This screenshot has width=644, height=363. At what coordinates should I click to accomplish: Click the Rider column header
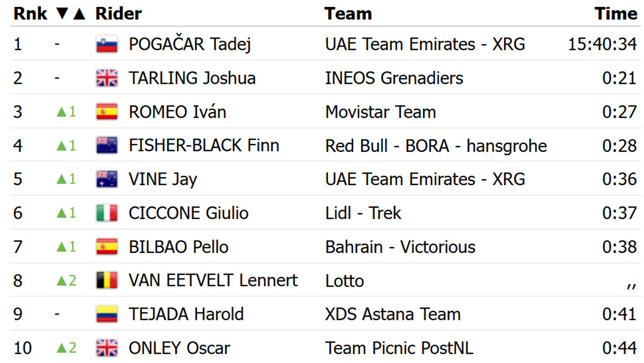point(119,14)
